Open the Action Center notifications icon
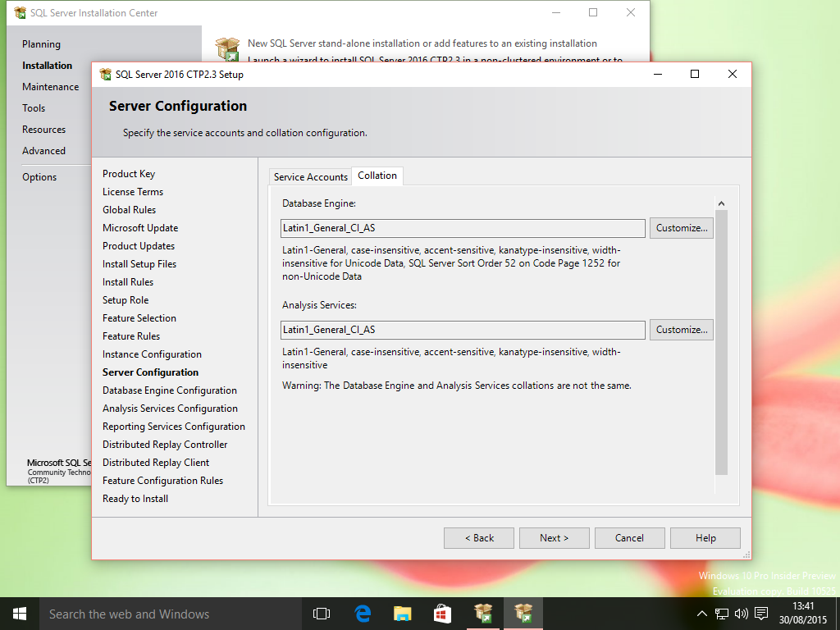The image size is (840, 630). tap(761, 613)
